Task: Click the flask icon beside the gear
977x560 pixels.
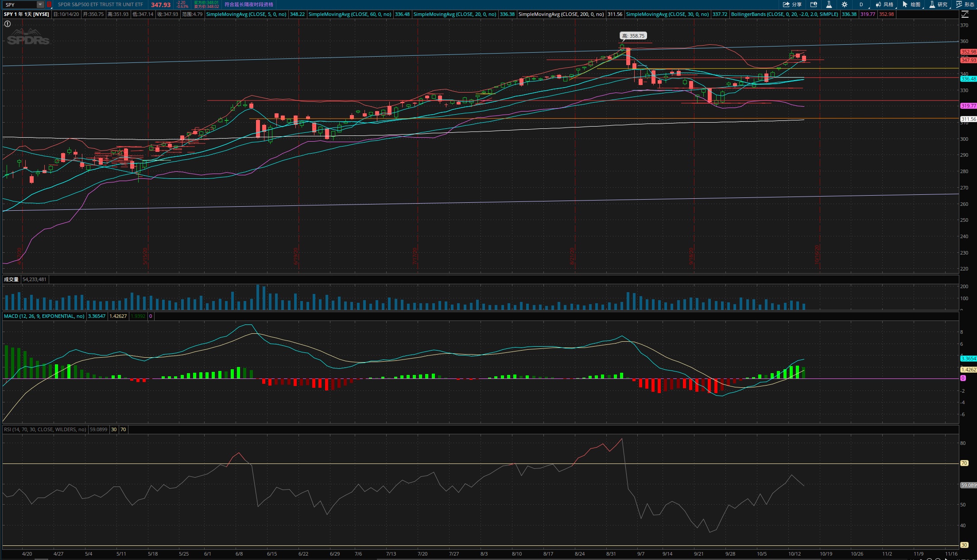Action: tap(829, 4)
